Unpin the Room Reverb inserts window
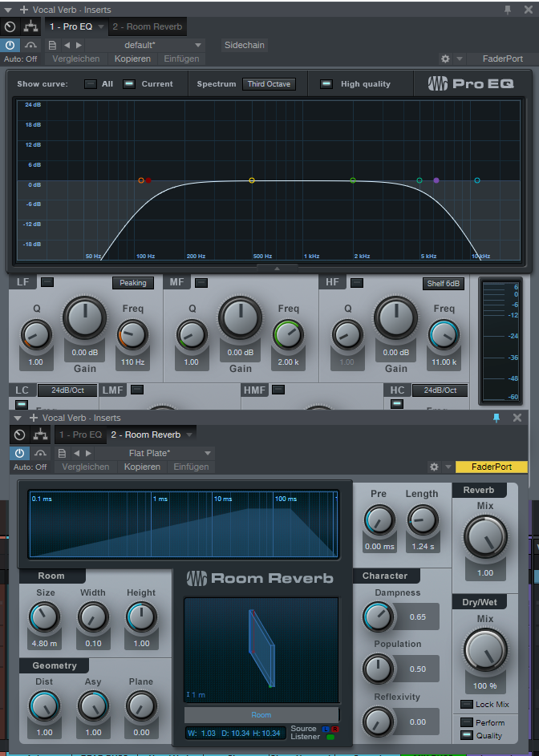This screenshot has height=756, width=539. pos(496,418)
